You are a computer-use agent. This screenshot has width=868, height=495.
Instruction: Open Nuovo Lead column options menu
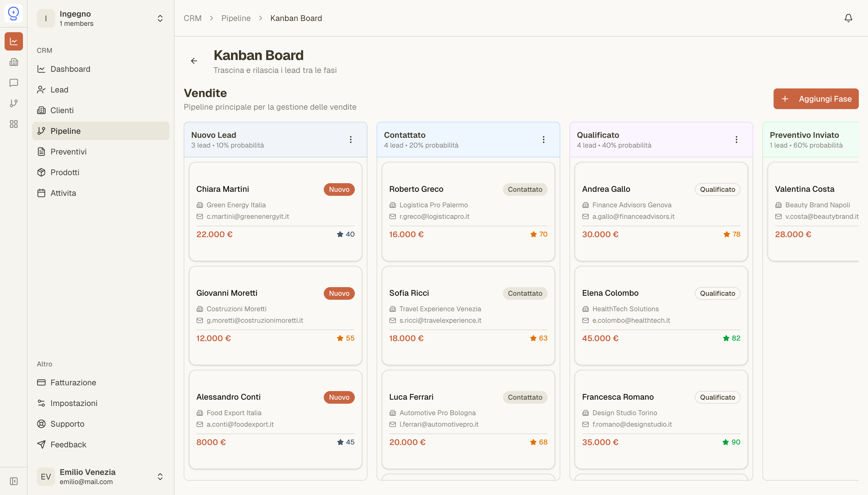click(351, 139)
